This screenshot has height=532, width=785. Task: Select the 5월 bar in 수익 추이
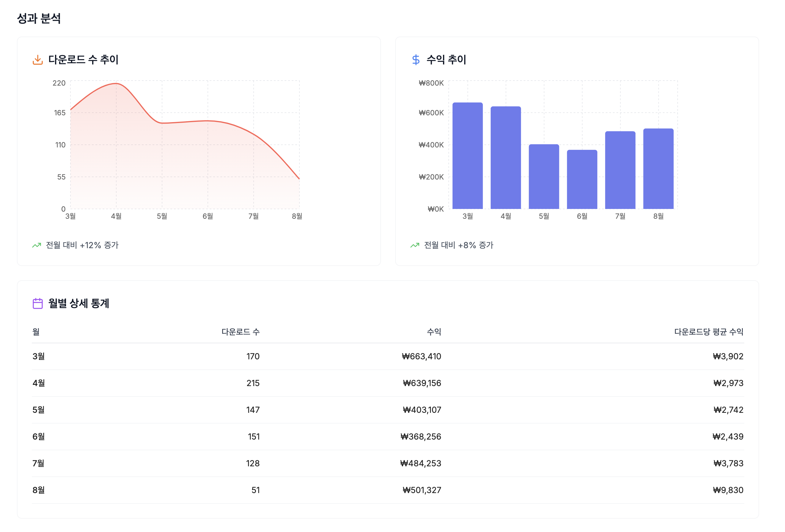pyautogui.click(x=544, y=177)
